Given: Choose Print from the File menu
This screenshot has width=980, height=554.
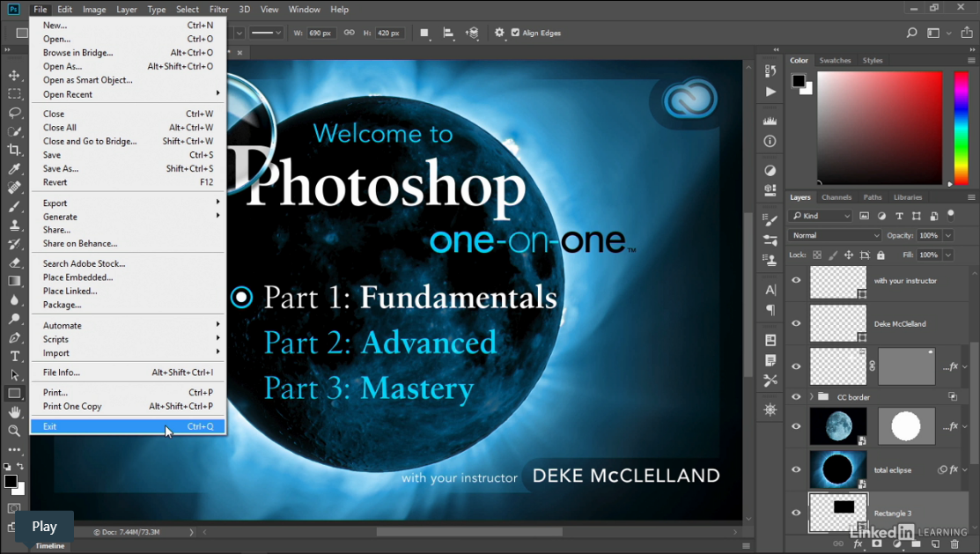Looking at the screenshot, I should [128, 393].
